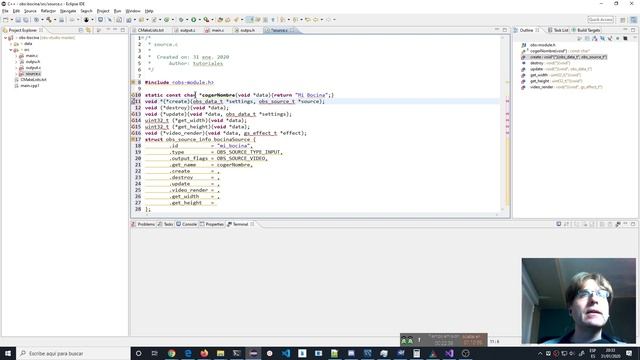Collapse the obs-bocina project node

point(5,38)
